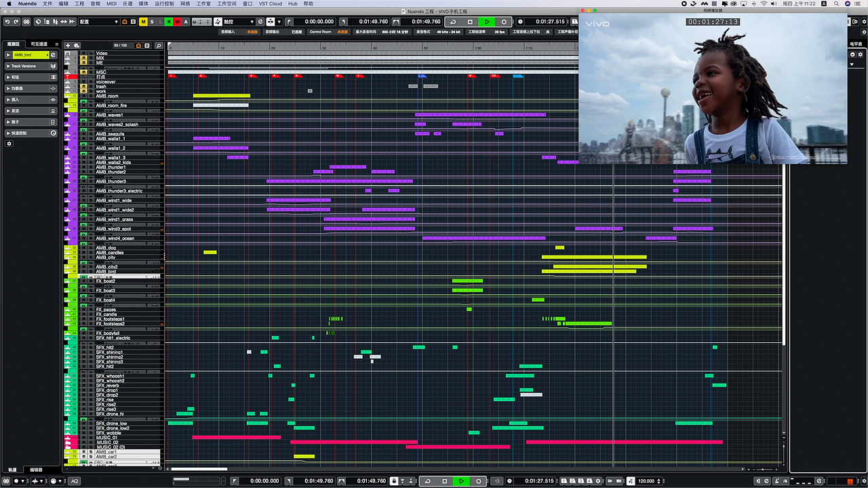
Task: Switch to the 观测区 inspector tab
Action: (x=14, y=44)
